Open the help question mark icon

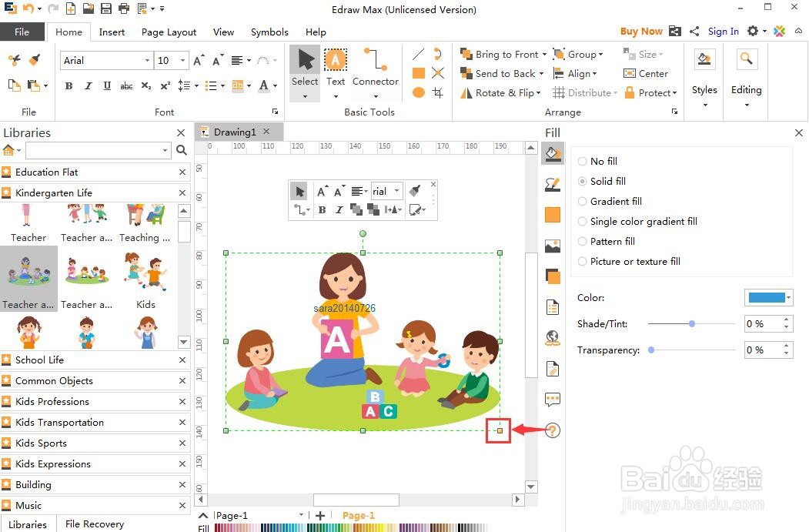pyautogui.click(x=553, y=430)
